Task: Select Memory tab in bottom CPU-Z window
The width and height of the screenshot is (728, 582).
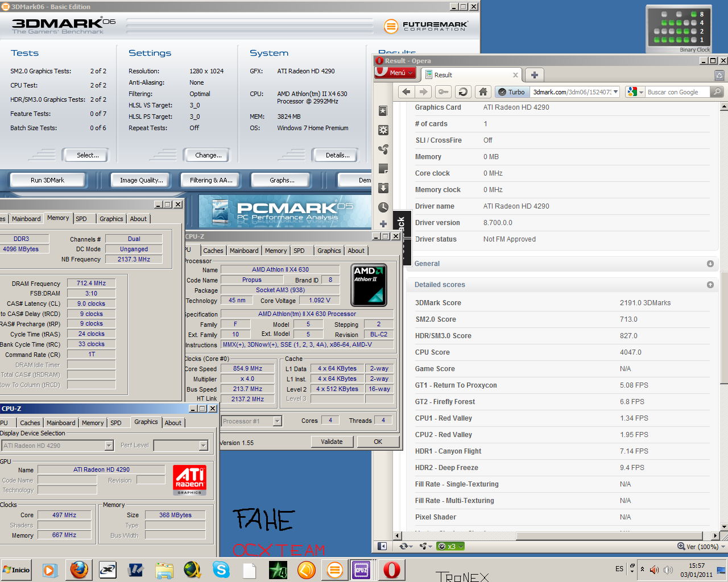Action: 93,423
